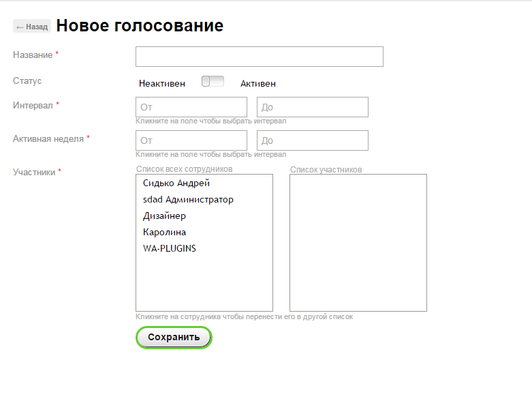Click the Название field label
This screenshot has width=532, height=401.
pyautogui.click(x=33, y=55)
